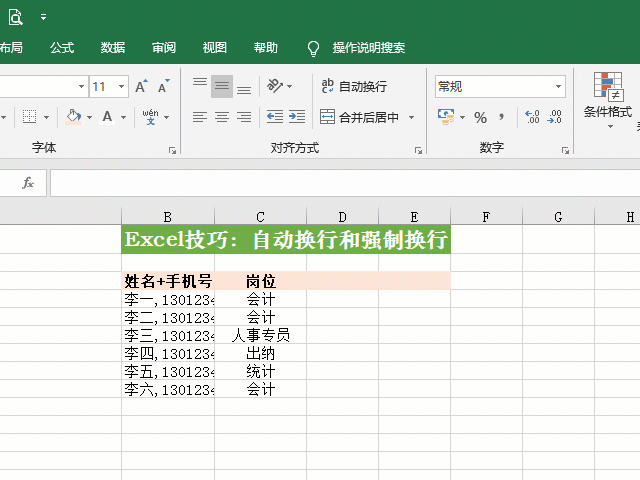
Task: Click the lightbulb tell-me icon
Action: click(x=313, y=48)
